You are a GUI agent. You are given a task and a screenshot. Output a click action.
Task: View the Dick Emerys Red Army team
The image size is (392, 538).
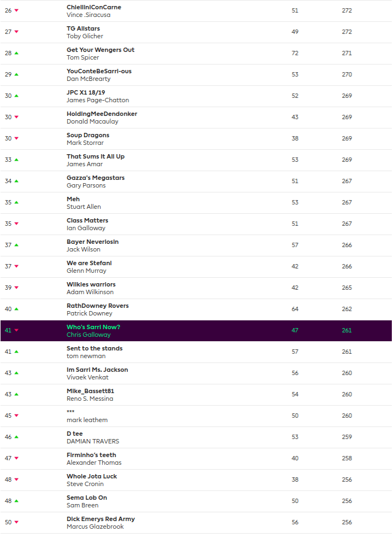pos(101,519)
